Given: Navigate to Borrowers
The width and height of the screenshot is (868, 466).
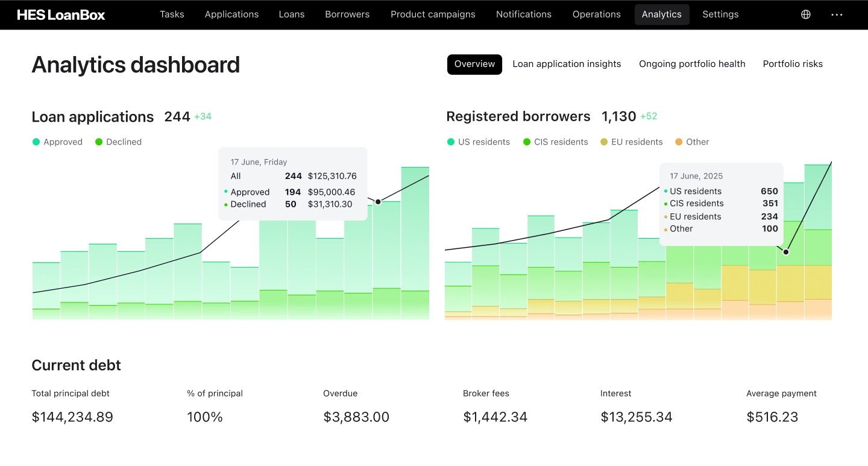Looking at the screenshot, I should pyautogui.click(x=347, y=14).
